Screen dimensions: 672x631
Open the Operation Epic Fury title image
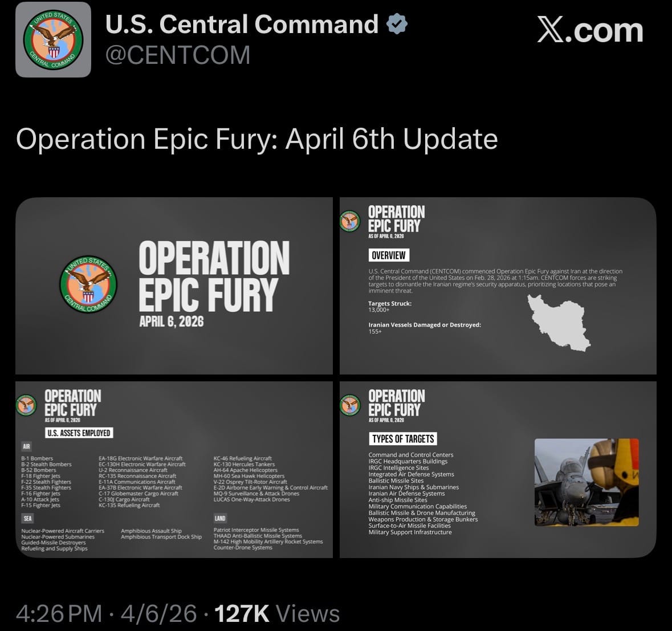(174, 286)
